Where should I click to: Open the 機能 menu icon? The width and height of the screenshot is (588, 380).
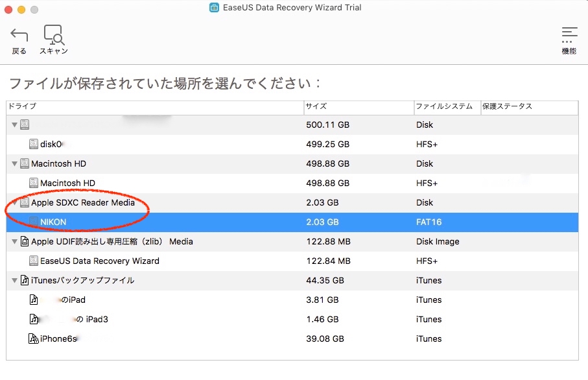(x=569, y=34)
